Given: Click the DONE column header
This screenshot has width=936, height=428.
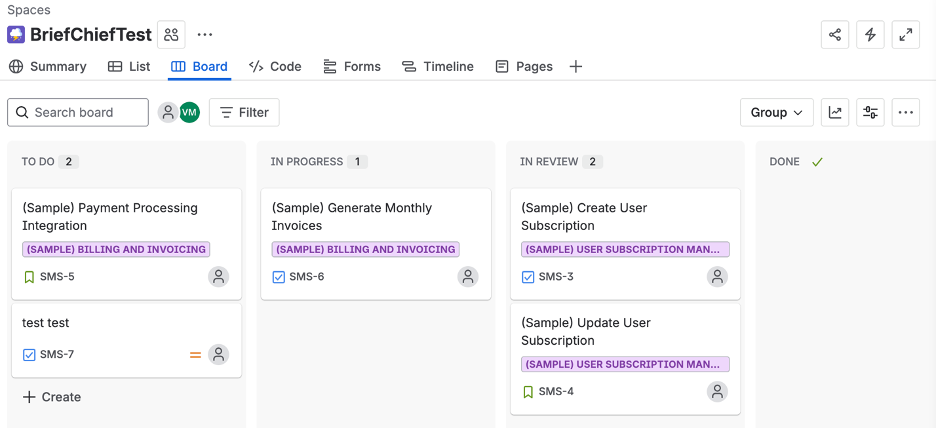Looking at the screenshot, I should [x=784, y=162].
